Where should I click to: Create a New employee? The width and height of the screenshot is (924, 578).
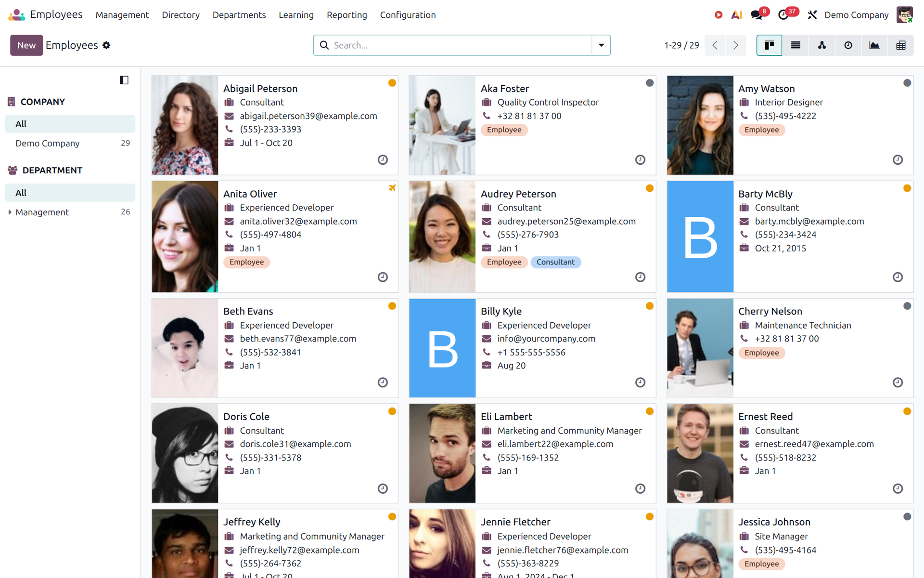click(26, 45)
